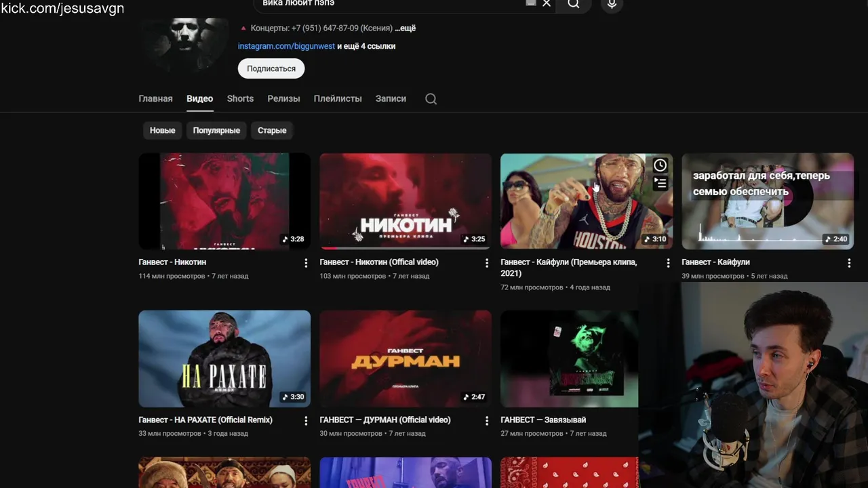
Task: Click '72 млн просмотров' text
Action: click(x=532, y=287)
